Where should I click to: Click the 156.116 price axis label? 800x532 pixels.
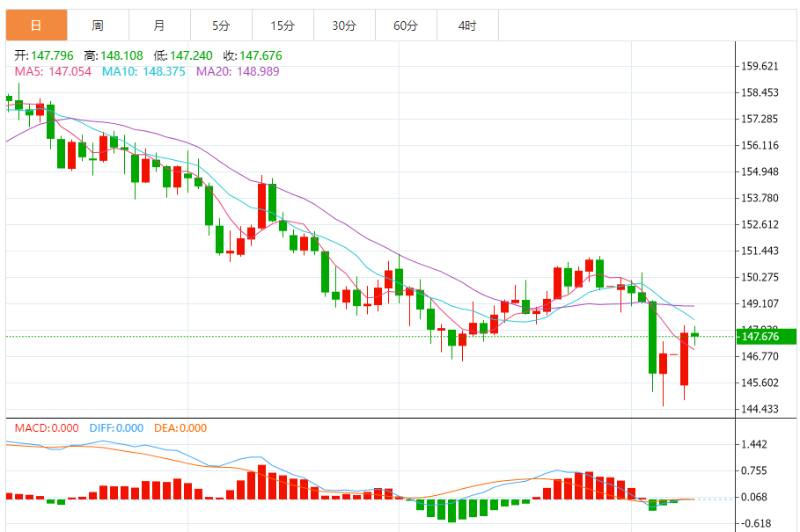760,145
